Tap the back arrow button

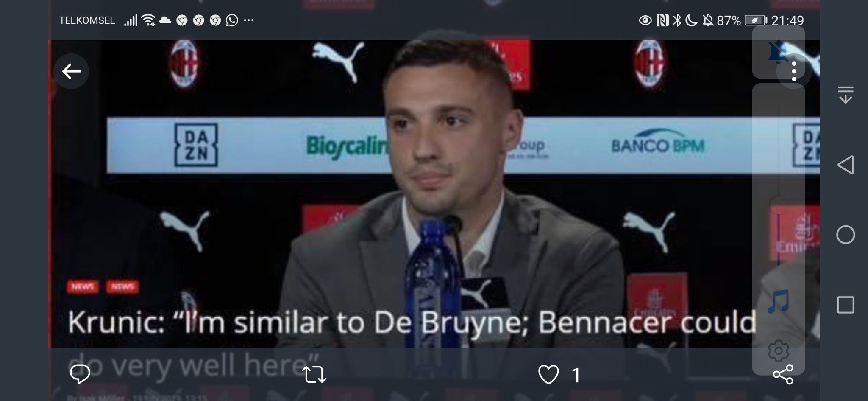[x=71, y=71]
